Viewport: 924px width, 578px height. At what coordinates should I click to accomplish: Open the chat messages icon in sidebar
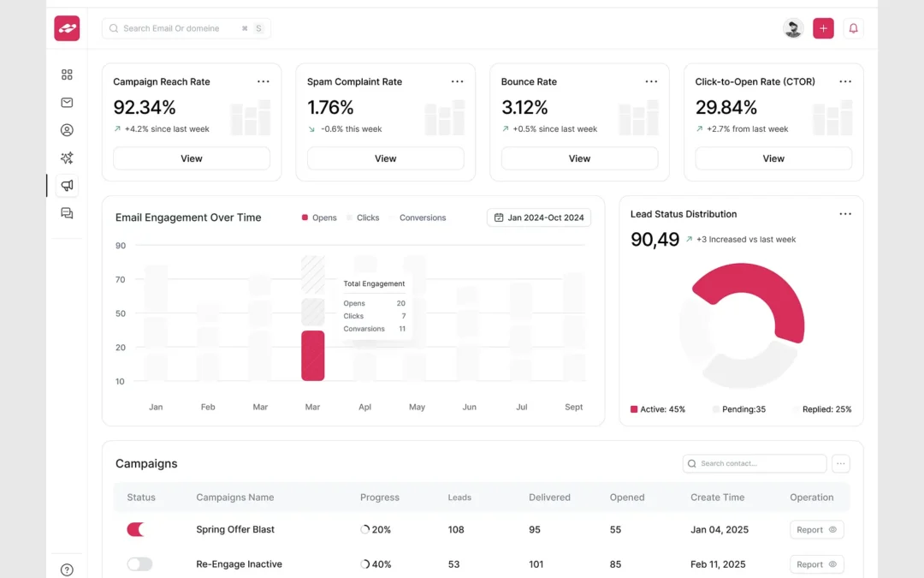coord(67,212)
